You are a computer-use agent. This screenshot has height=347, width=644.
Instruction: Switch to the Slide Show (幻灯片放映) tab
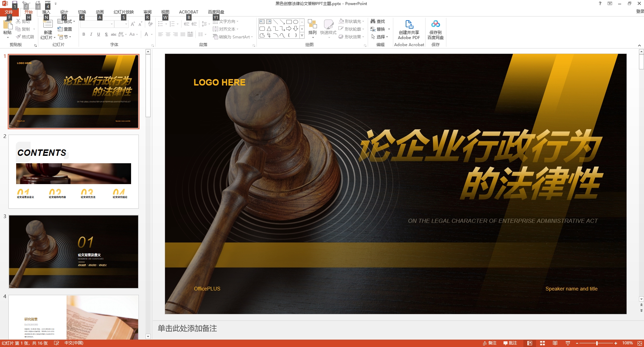point(123,12)
